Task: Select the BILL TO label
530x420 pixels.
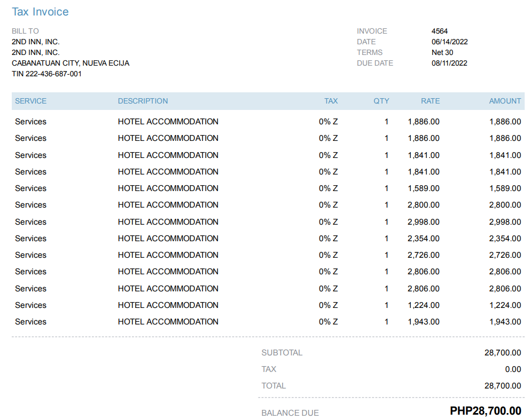Action: click(25, 31)
